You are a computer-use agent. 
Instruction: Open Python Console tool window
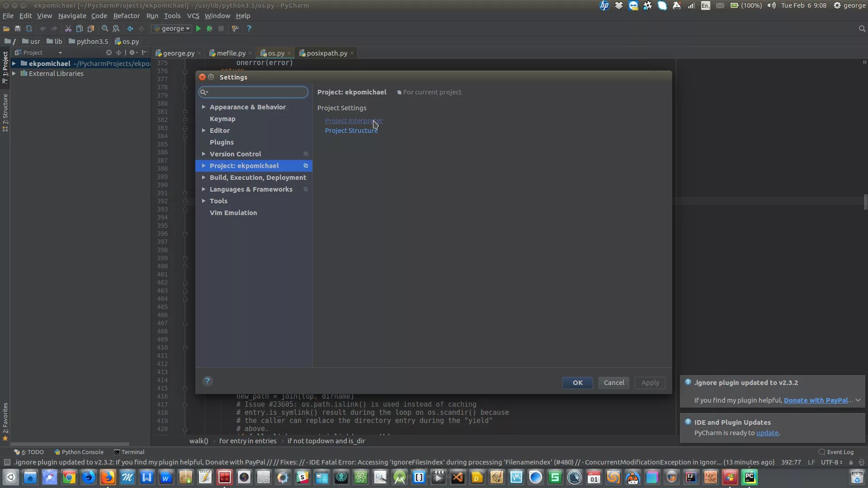(x=79, y=452)
